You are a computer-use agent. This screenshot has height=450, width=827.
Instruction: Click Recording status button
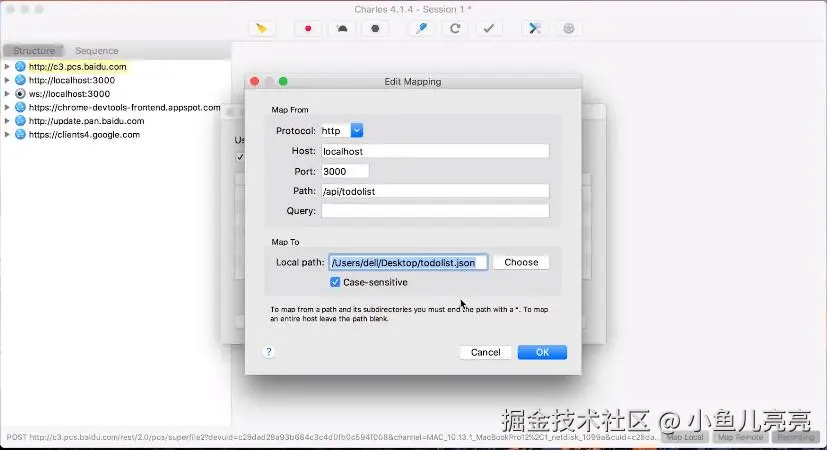click(x=796, y=437)
